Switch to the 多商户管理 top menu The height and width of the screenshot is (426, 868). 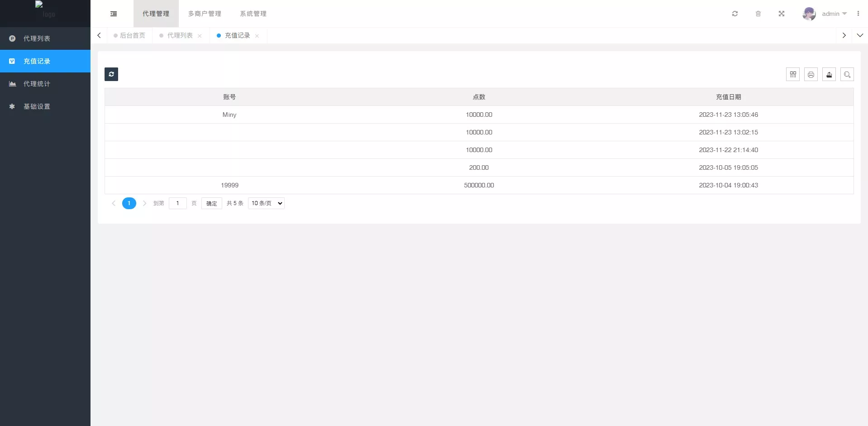pyautogui.click(x=205, y=14)
